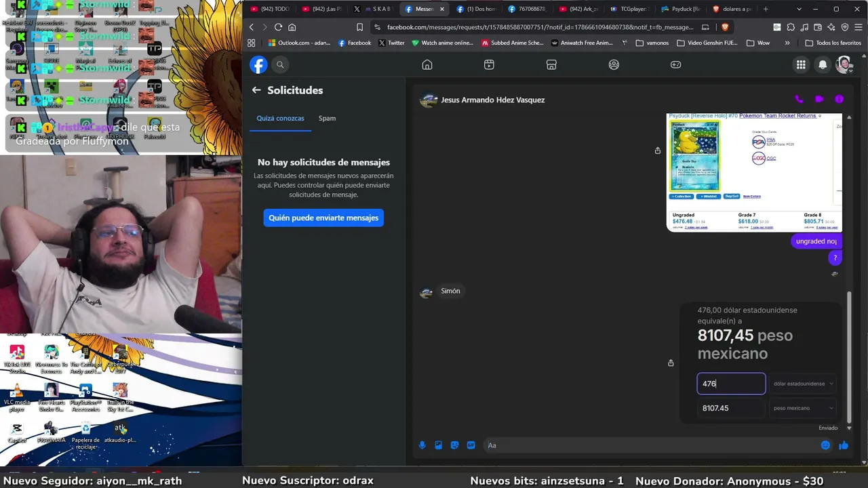The height and width of the screenshot is (488, 868).
Task: Open Facebook Groups icon
Action: coord(614,64)
